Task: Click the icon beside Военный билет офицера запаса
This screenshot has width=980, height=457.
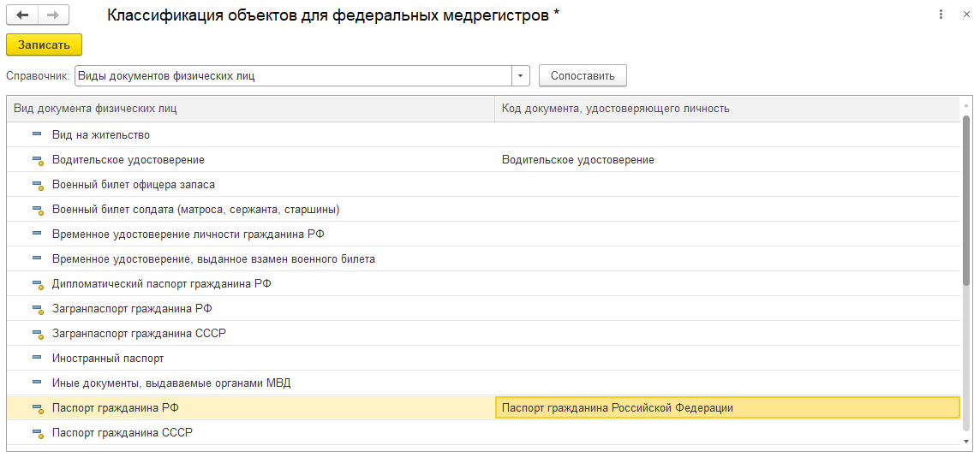Action: [37, 185]
